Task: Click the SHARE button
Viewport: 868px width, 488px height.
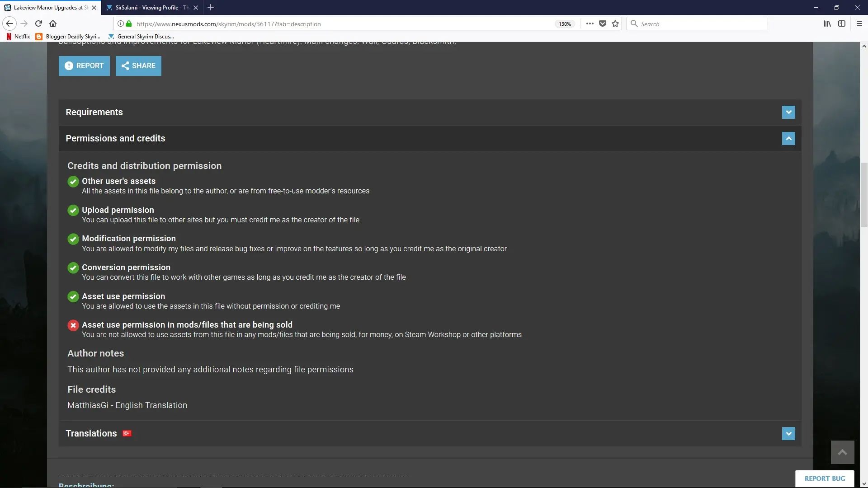Action: click(138, 66)
